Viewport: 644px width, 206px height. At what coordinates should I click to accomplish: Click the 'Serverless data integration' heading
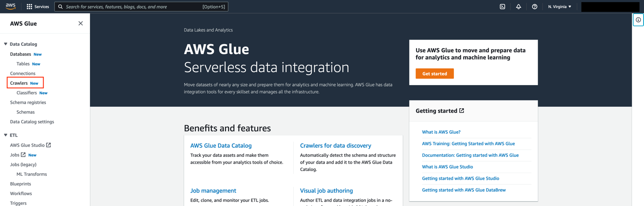(267, 67)
